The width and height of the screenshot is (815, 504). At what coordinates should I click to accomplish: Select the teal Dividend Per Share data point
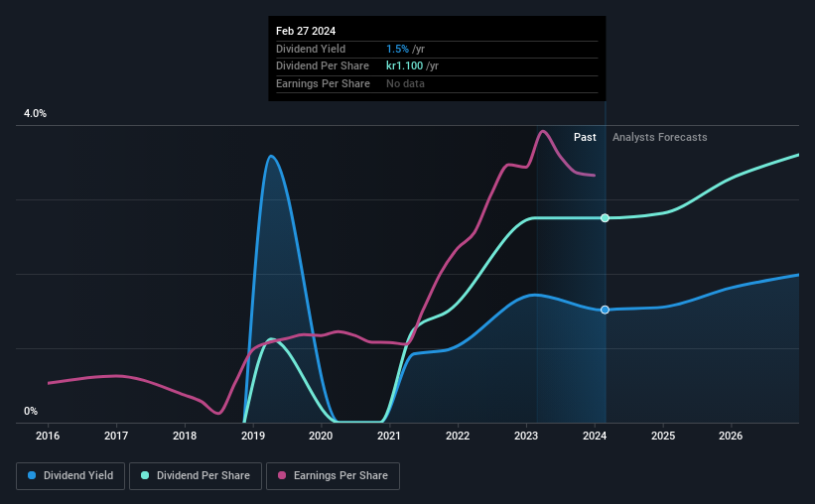pyautogui.click(x=605, y=217)
